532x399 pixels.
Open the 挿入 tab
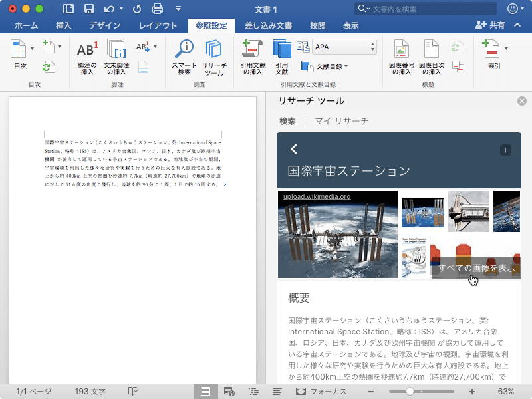tap(63, 25)
